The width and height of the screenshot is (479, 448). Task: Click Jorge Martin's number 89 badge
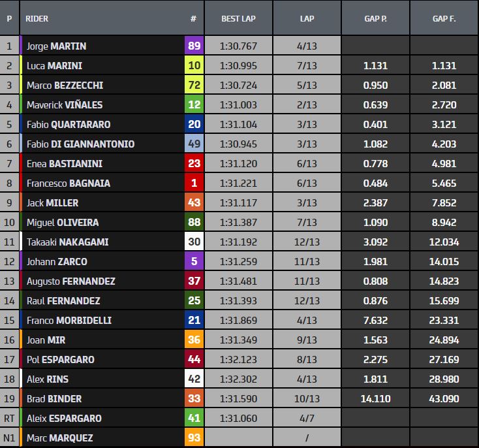pos(194,46)
